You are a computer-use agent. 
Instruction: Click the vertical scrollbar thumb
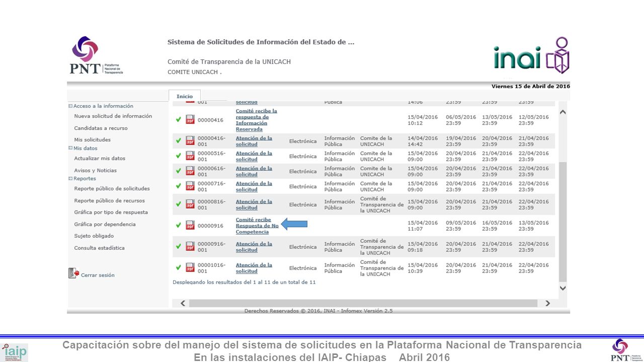pos(562,222)
